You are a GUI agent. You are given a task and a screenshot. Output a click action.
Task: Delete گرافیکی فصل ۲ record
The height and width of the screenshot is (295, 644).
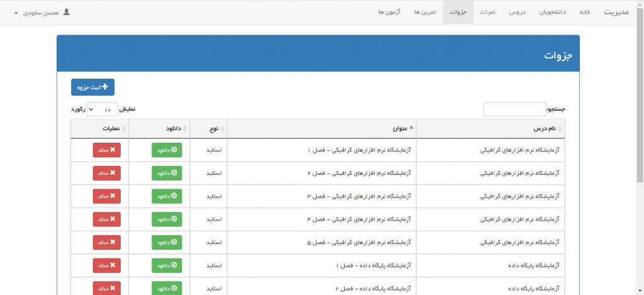107,173
